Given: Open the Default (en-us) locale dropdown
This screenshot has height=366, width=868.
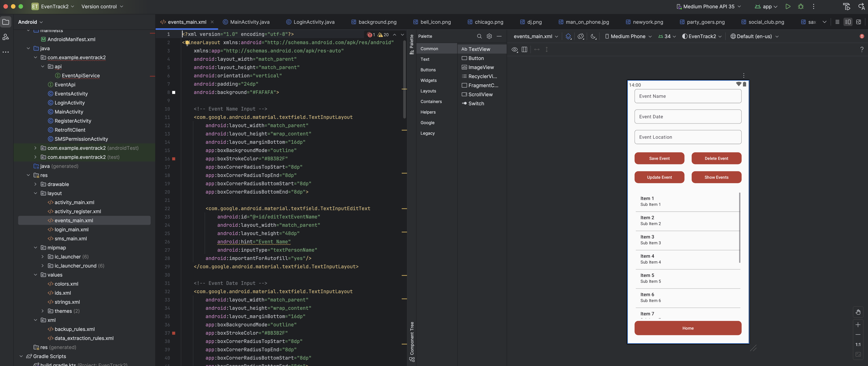Looking at the screenshot, I should (754, 36).
